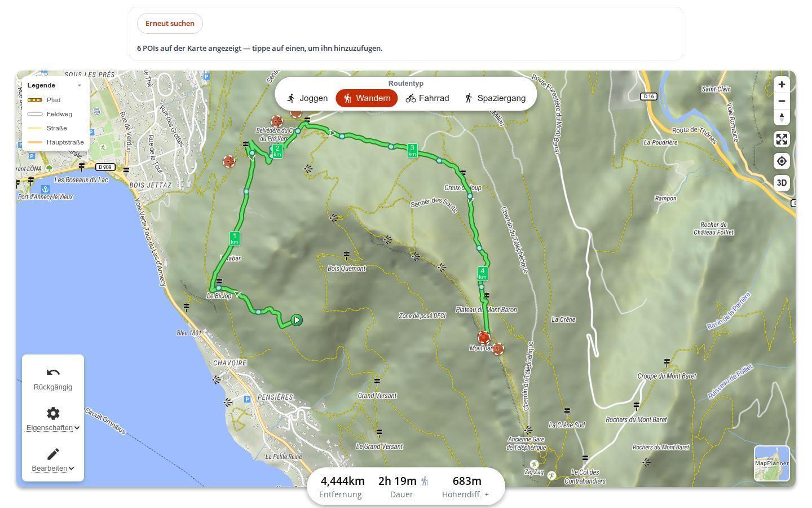
Task: Click the 2h 19m duration value
Action: point(397,481)
